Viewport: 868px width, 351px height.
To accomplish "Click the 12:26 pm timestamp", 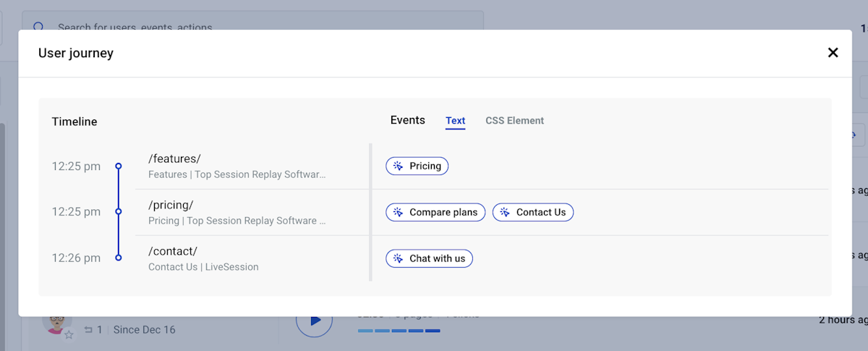I will point(76,258).
